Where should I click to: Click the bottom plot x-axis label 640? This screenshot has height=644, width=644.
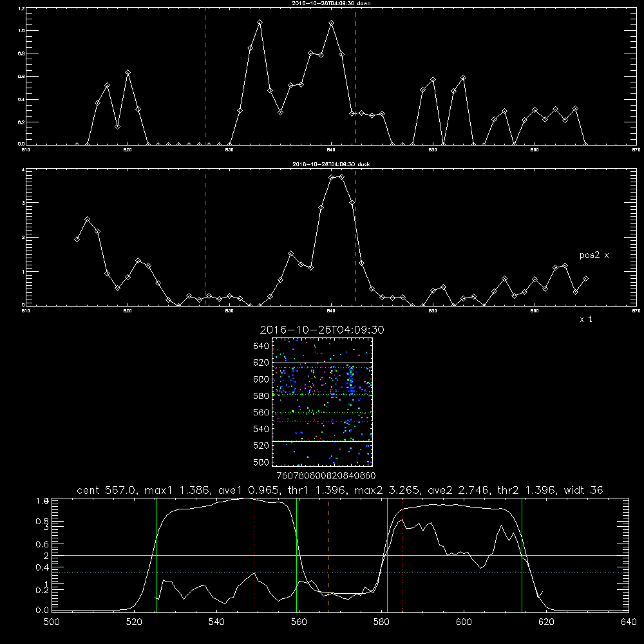click(629, 622)
